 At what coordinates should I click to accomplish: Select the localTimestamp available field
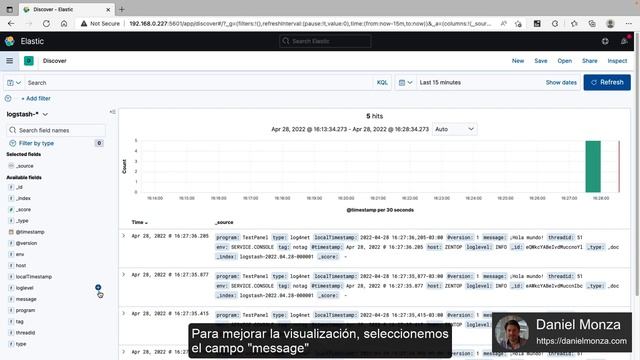pyautogui.click(x=33, y=277)
